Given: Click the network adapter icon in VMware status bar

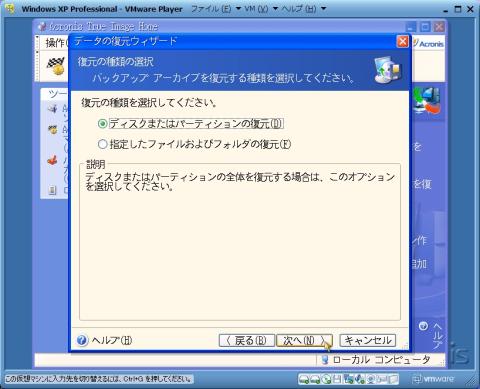Looking at the screenshot, I should tap(348, 379).
